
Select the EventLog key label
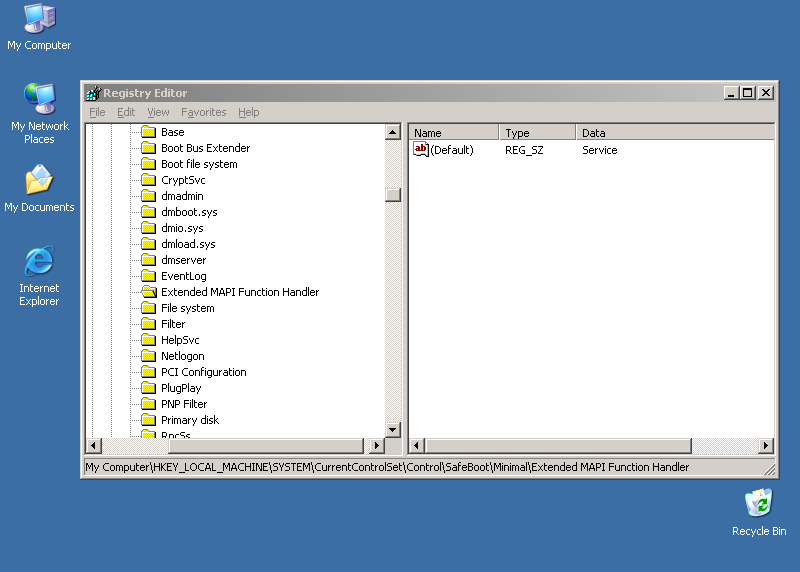tap(184, 276)
